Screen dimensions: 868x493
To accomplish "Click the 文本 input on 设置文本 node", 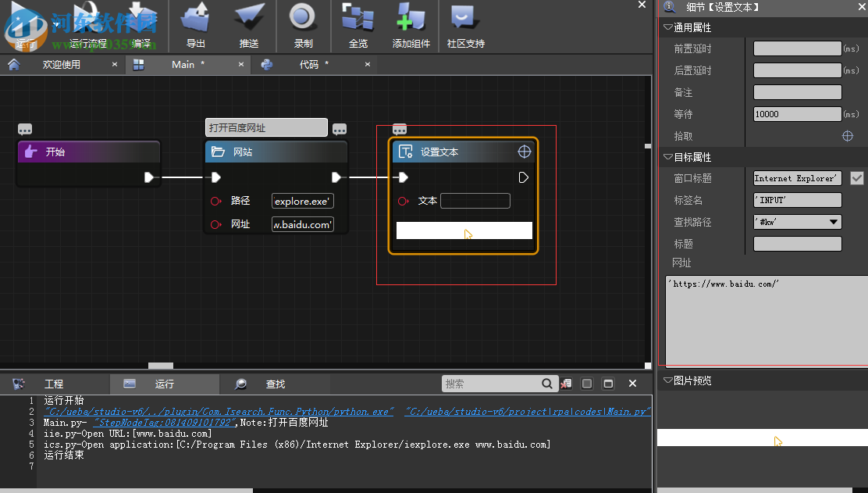I will 475,201.
